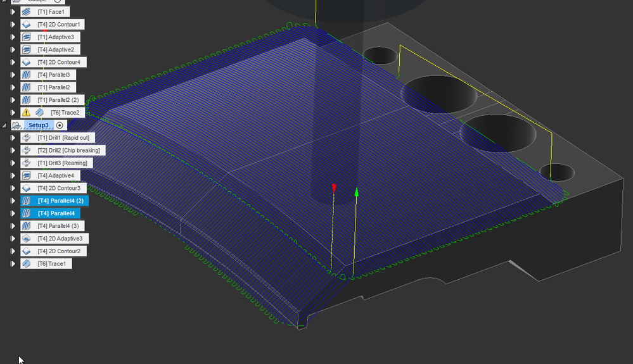Expand the 2D Contour1 arrow
Viewport: 633px width, 364px height.
(x=13, y=24)
